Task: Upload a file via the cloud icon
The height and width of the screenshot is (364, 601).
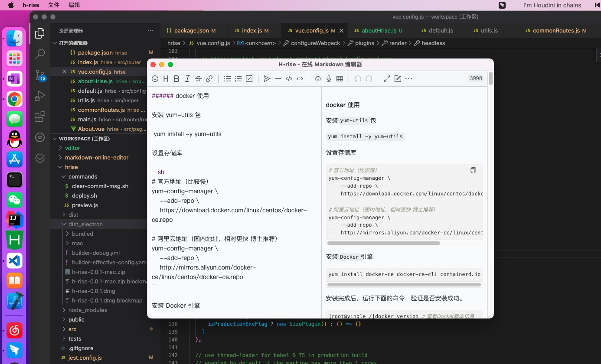Action: 318,78
